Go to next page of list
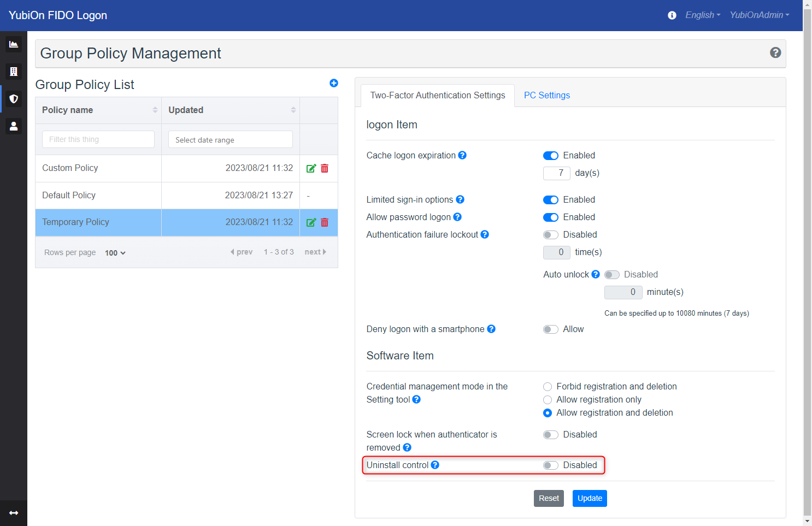Image resolution: width=812 pixels, height=526 pixels. pyautogui.click(x=315, y=252)
